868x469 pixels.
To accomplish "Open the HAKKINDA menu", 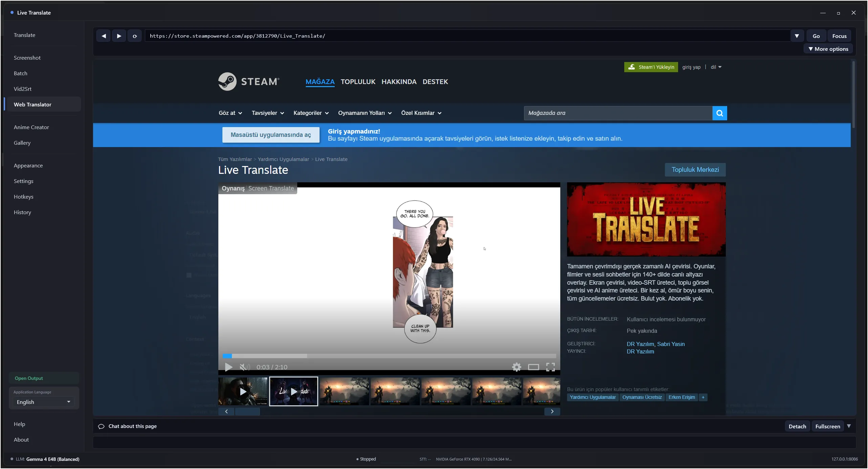I will 399,82.
